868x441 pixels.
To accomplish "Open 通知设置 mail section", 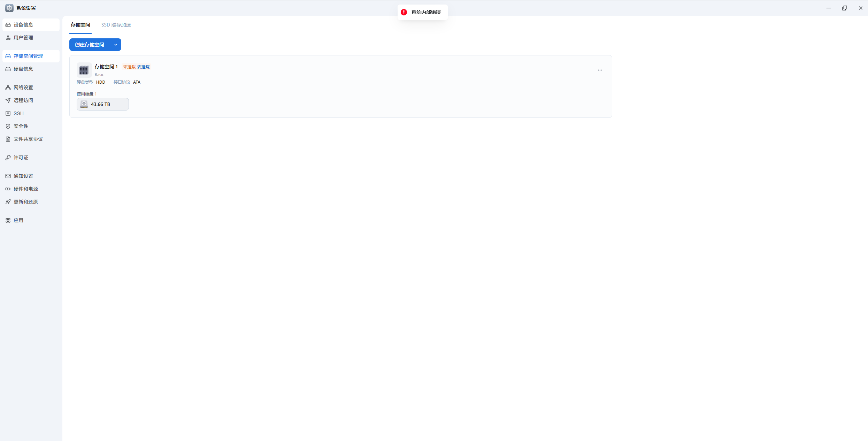I will [23, 176].
